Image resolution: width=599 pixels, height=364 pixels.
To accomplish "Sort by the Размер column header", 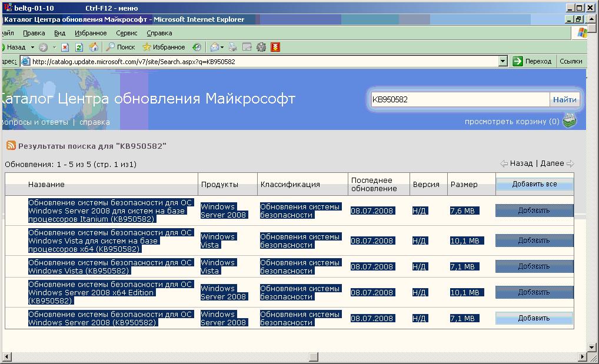I will point(464,185).
